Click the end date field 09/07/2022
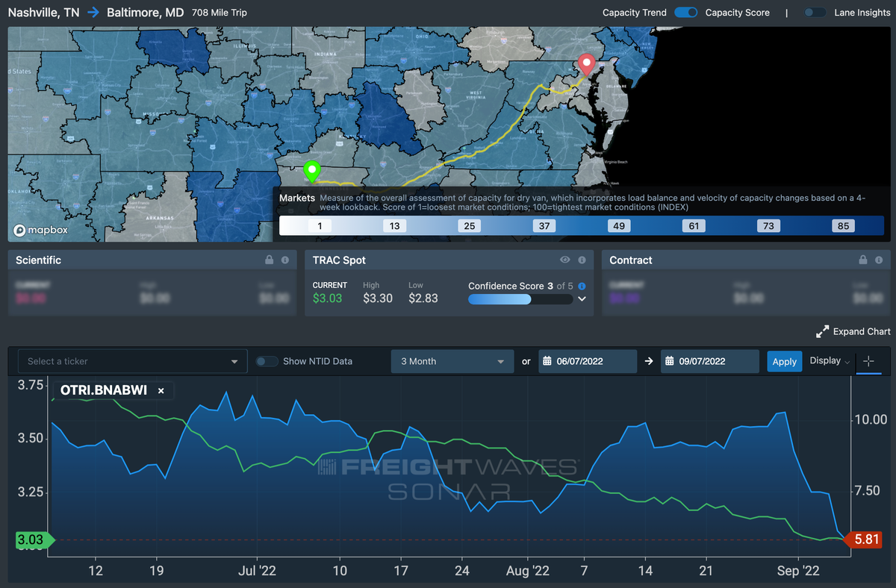Image resolution: width=896 pixels, height=588 pixels. 709,361
